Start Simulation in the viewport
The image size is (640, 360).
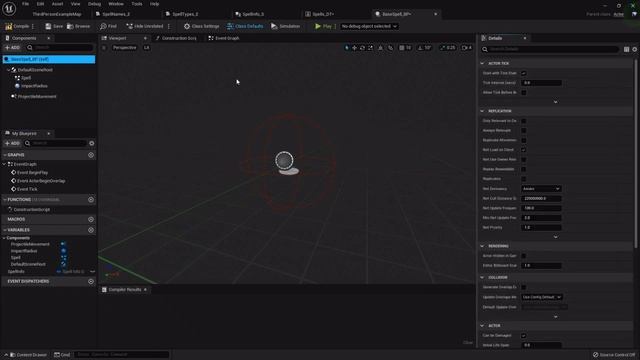pyautogui.click(x=285, y=26)
